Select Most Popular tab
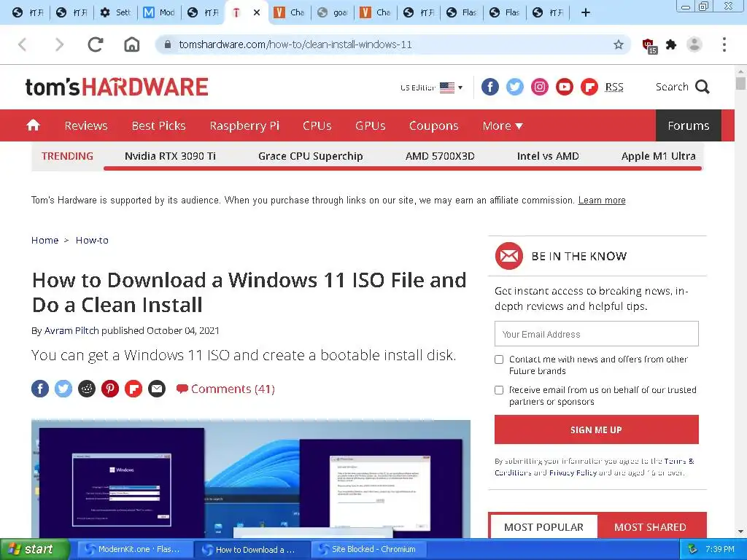This screenshot has width=747, height=560. coord(543,526)
